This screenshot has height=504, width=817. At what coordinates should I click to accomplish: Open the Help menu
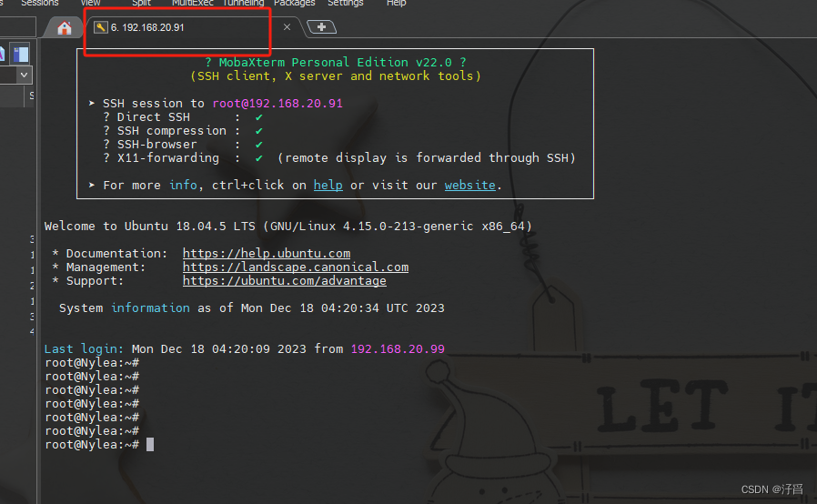point(396,3)
